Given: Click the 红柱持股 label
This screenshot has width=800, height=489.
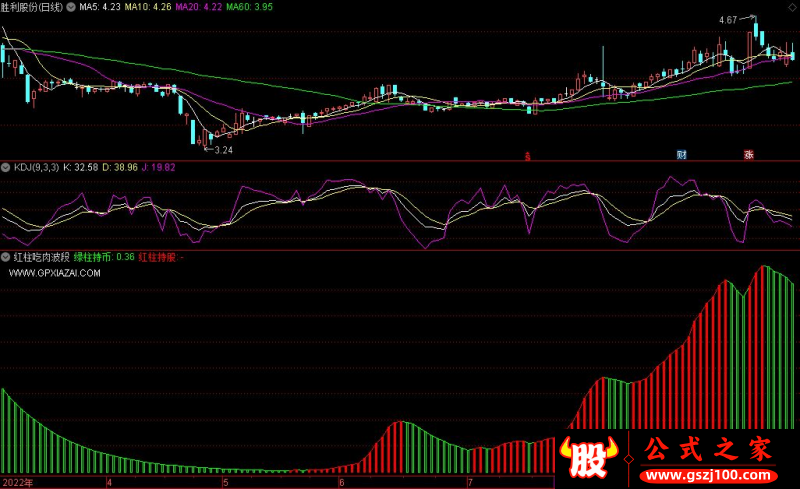Looking at the screenshot, I should click(x=157, y=257).
